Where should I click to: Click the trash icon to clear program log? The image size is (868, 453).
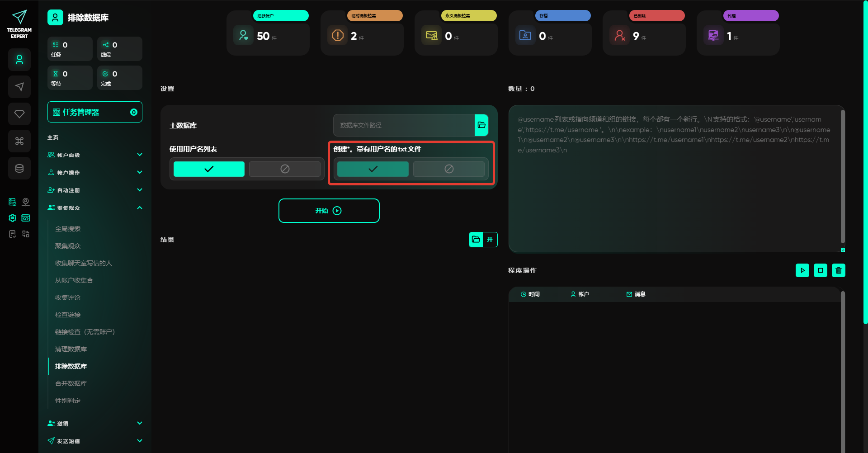pos(838,270)
